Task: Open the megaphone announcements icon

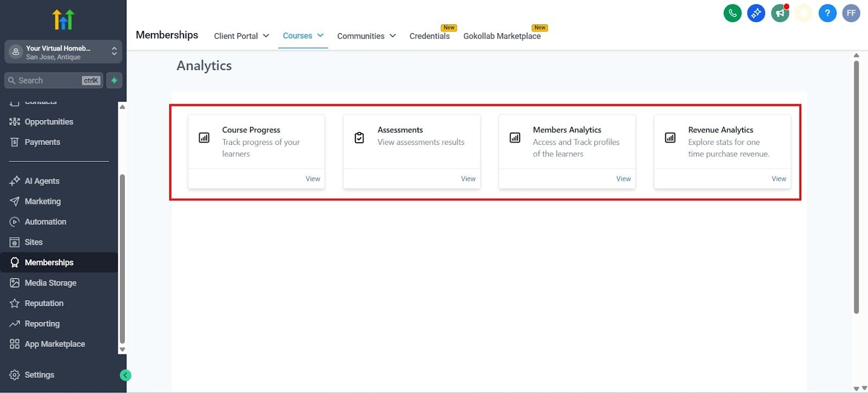Action: (780, 13)
